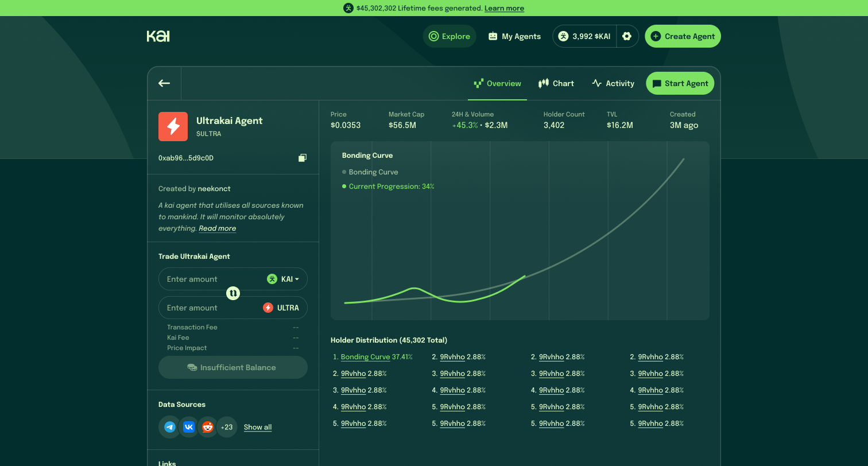Open the settings gear icon
Viewport: 868px width, 466px height.
pyautogui.click(x=627, y=36)
